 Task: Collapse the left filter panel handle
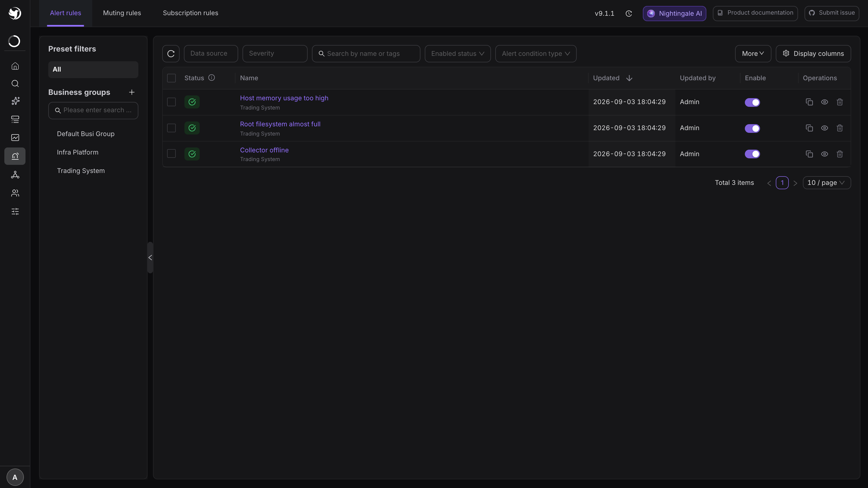[x=150, y=258]
